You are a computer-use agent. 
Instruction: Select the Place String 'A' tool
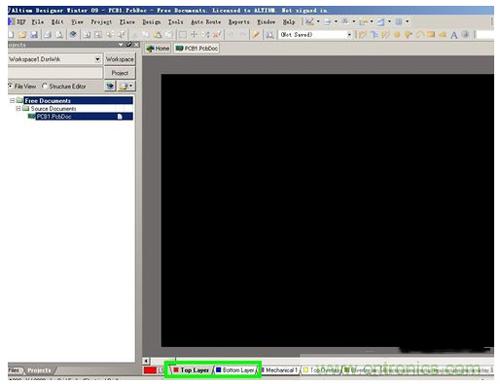tap(454, 35)
